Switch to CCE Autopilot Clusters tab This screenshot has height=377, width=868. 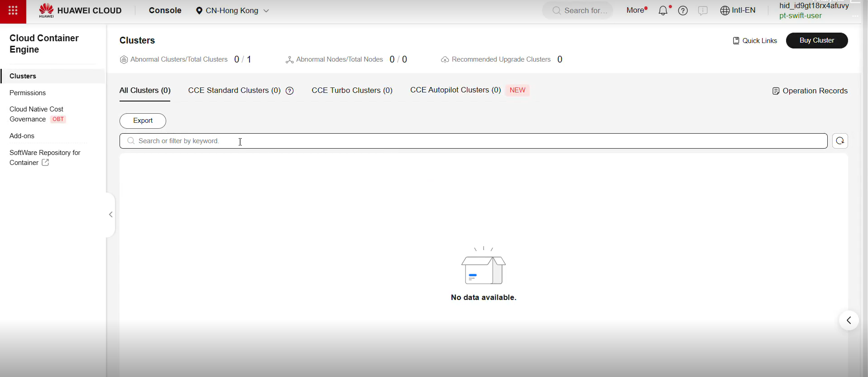point(456,90)
